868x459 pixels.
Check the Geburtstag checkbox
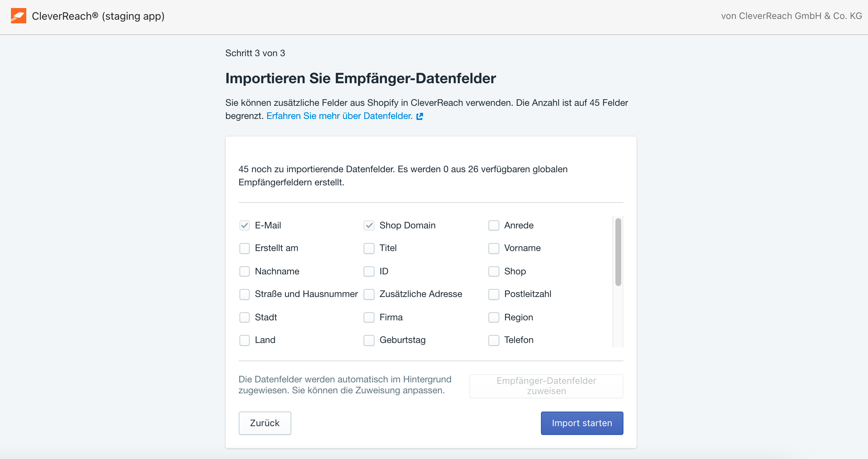[369, 340]
